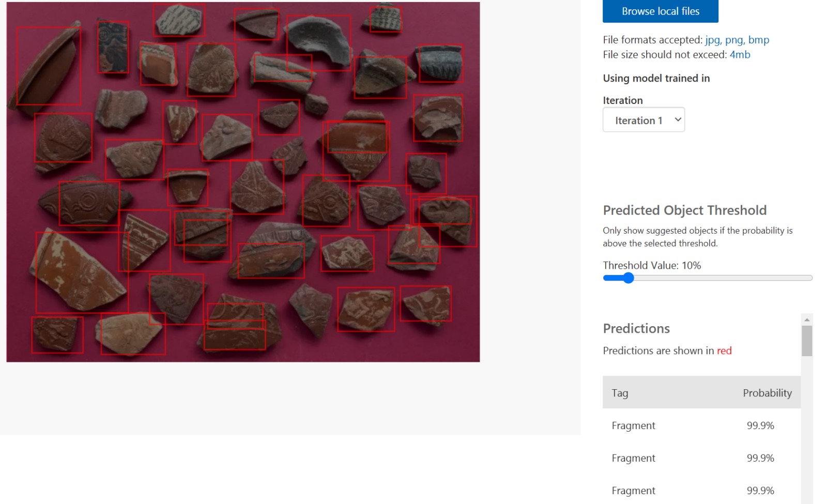Click the Browse local files button
Viewport: 827px width, 504px height.
pos(660,11)
